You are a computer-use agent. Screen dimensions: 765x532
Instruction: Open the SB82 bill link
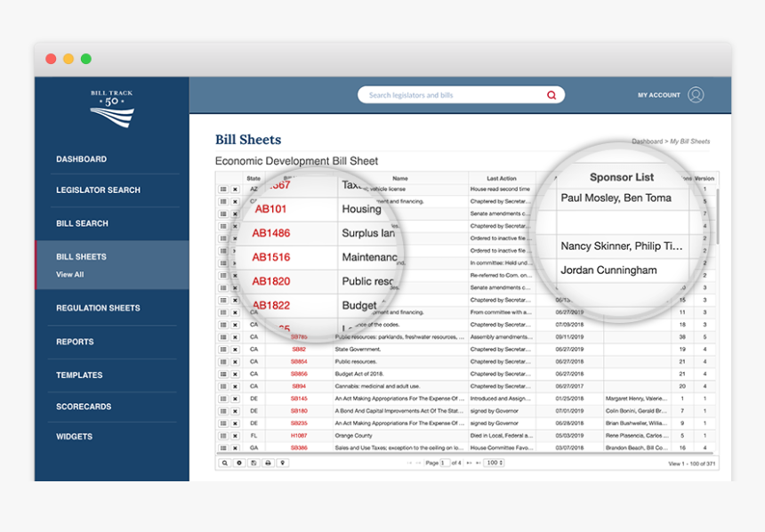click(x=299, y=350)
